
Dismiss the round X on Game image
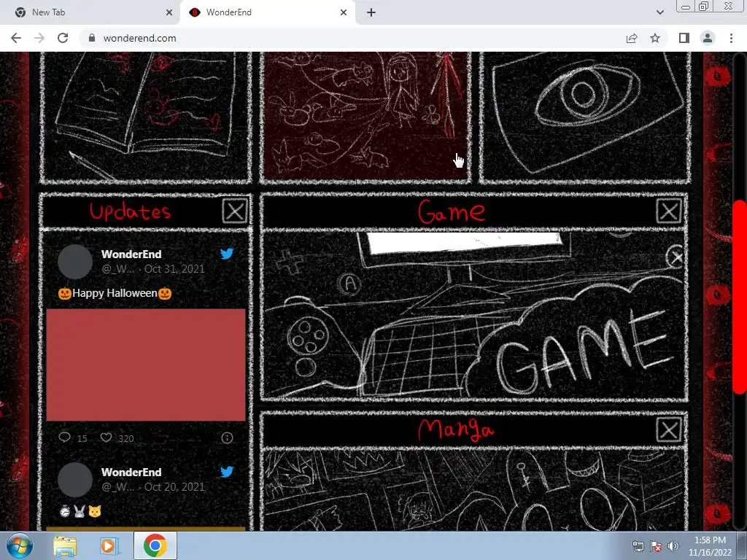[x=676, y=257]
